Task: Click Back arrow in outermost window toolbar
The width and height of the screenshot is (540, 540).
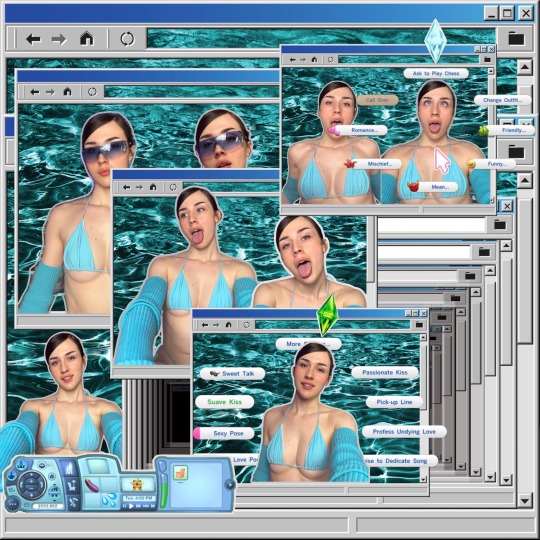Action: pyautogui.click(x=33, y=39)
